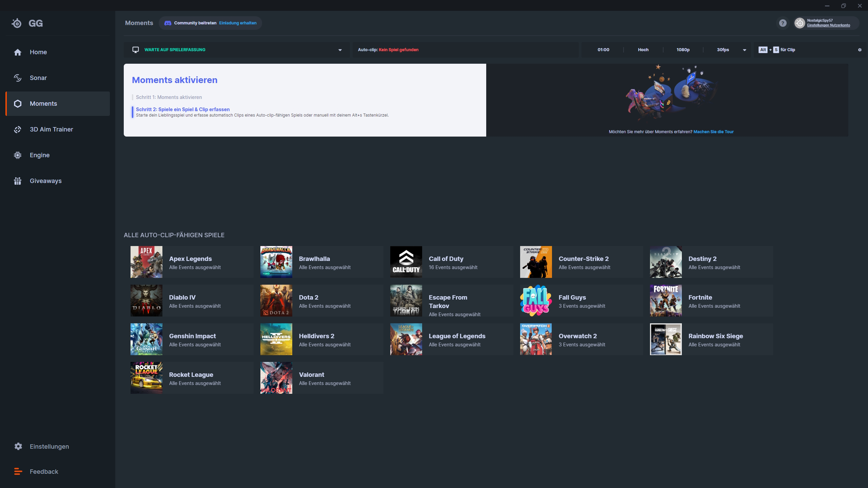The height and width of the screenshot is (488, 868).
Task: Open the Giveaways gift icon
Action: click(x=18, y=181)
